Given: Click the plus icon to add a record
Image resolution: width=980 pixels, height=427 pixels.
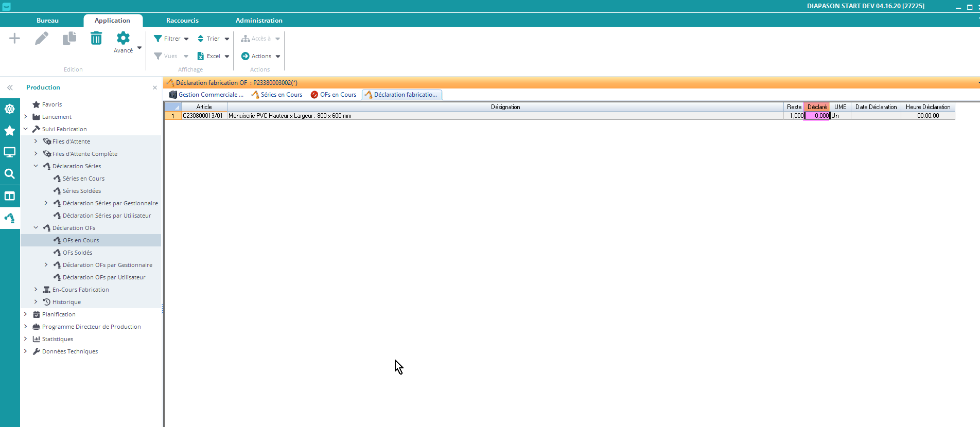Looking at the screenshot, I should click(x=14, y=39).
